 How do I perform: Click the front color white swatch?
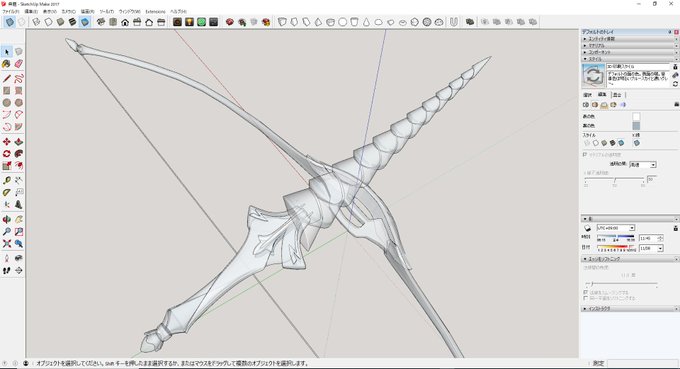click(636, 116)
